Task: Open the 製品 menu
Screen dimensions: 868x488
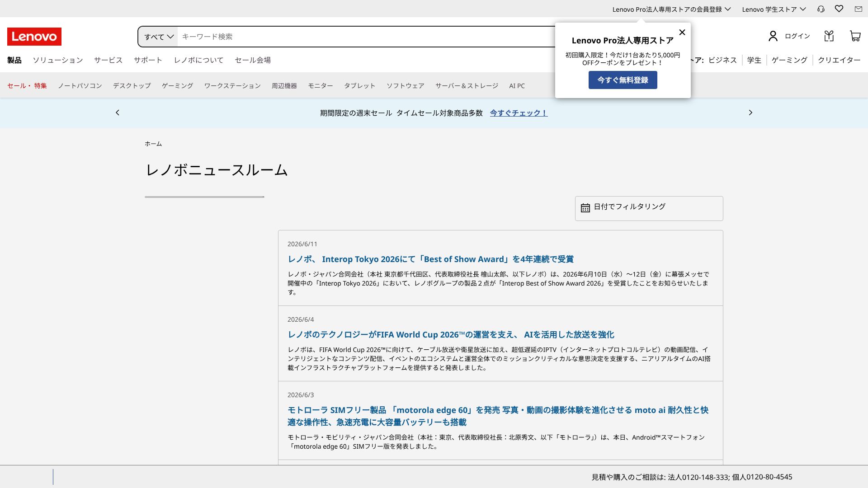Action: point(14,60)
